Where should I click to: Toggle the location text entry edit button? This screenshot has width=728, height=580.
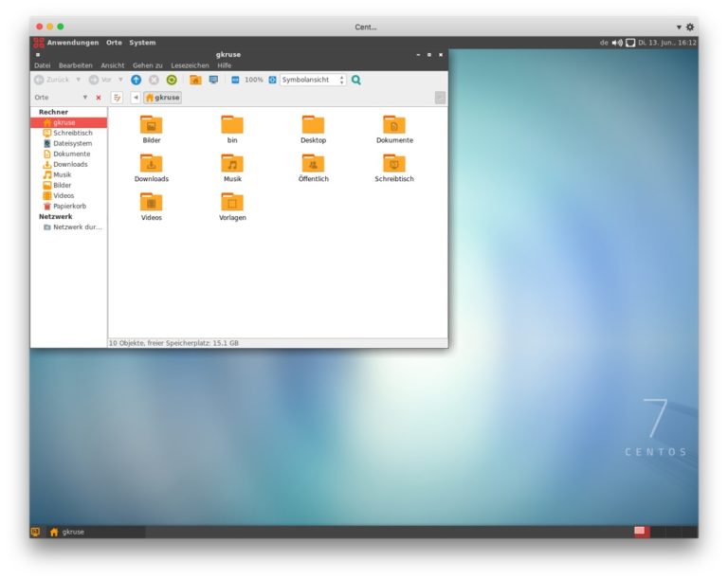click(x=118, y=98)
